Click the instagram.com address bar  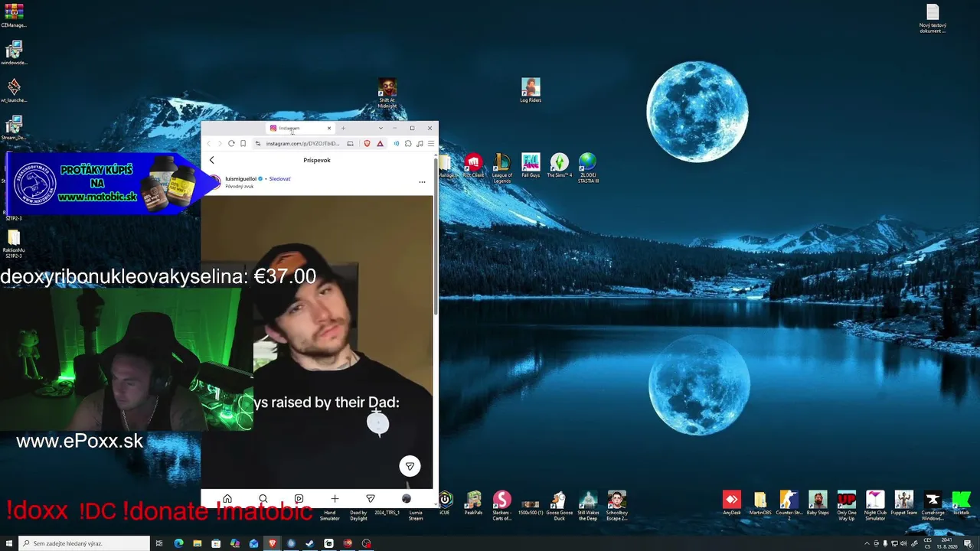coord(303,143)
